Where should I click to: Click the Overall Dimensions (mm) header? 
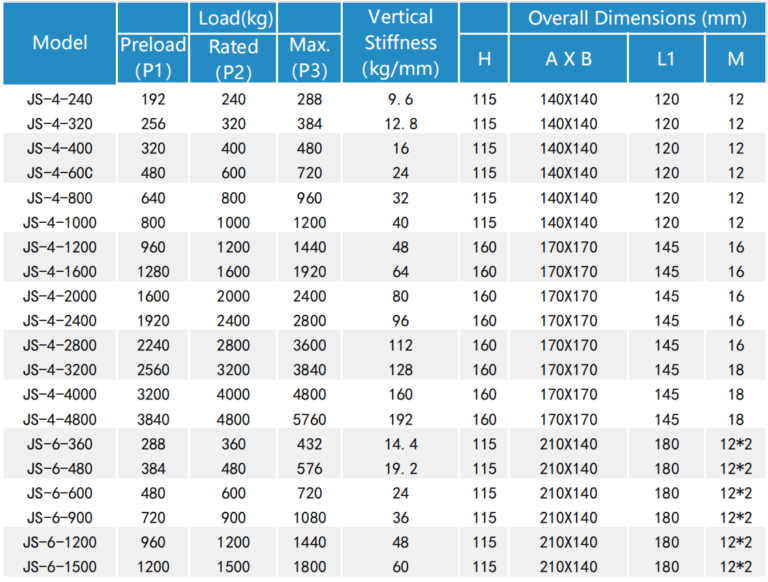[637, 18]
